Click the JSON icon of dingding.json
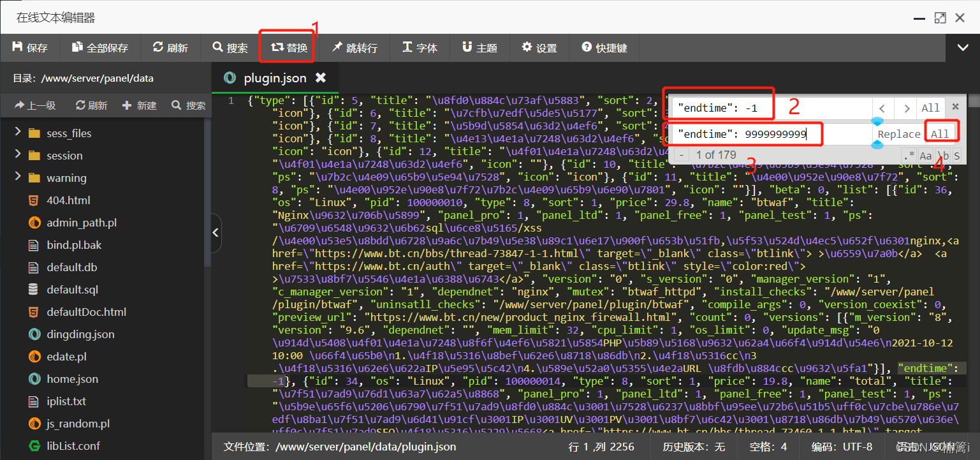Viewport: 980px width, 460px height. coord(34,334)
